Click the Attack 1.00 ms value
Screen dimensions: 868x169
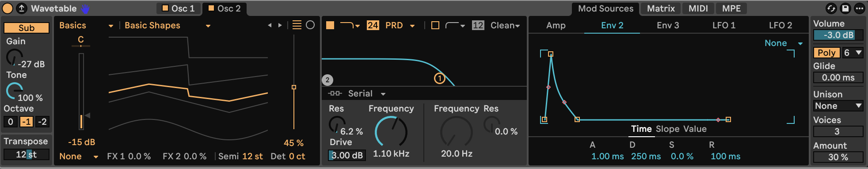(608, 156)
